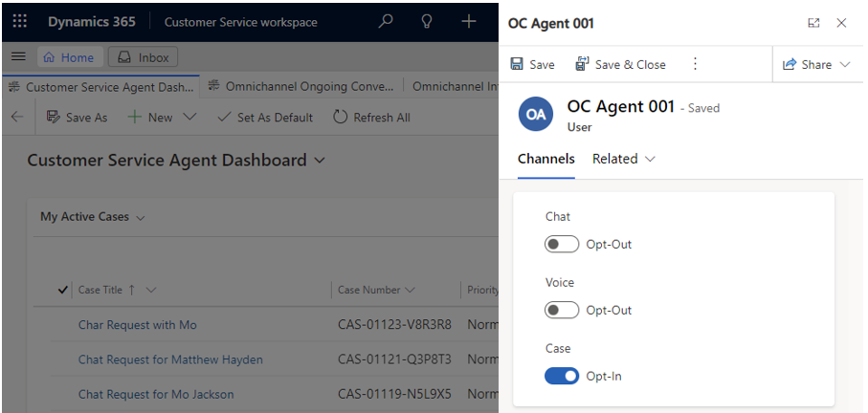Open the Inbox tab
The image size is (868, 413).
click(x=143, y=57)
